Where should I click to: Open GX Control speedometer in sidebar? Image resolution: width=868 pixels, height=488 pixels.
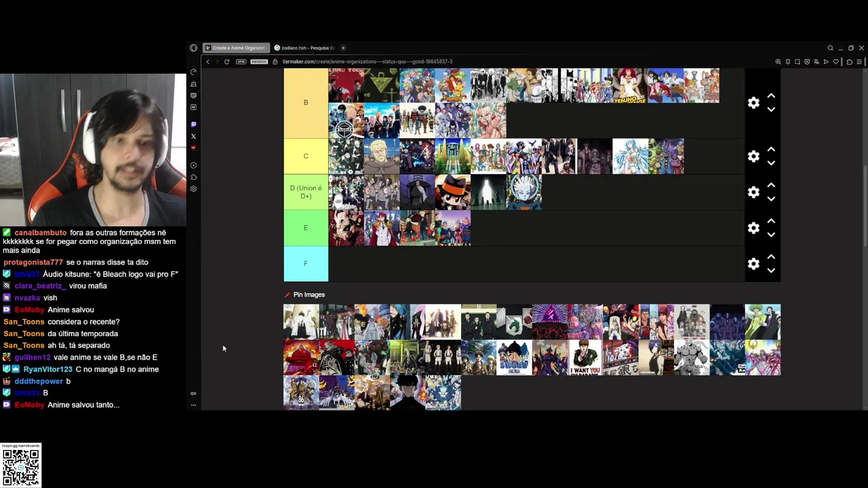193,72
